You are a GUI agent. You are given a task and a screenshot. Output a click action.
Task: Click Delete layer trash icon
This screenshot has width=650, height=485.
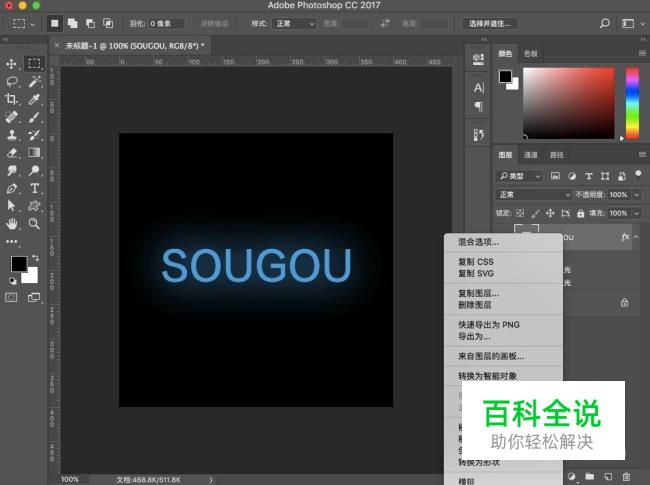(626, 477)
